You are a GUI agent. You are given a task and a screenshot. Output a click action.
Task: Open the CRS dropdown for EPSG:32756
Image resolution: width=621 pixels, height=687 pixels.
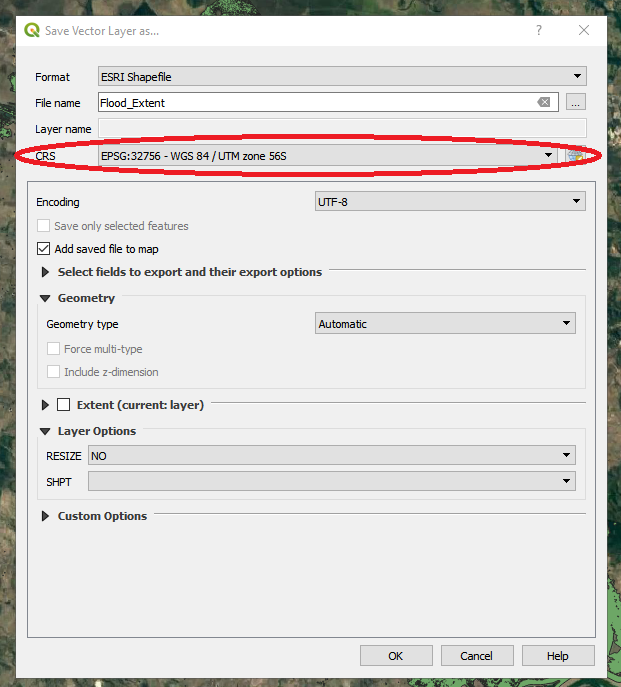(327, 155)
